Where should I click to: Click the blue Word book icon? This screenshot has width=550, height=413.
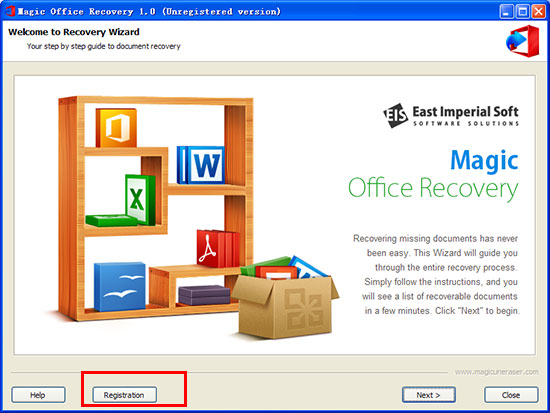click(x=201, y=165)
